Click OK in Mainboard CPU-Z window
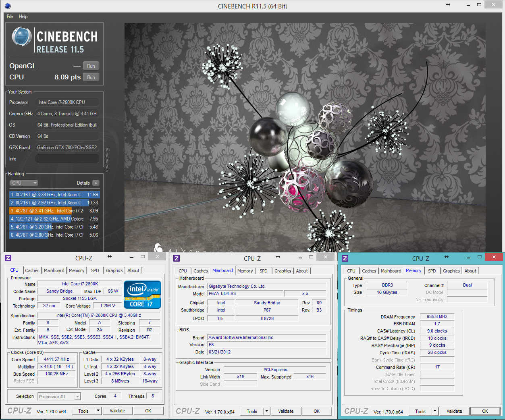The width and height of the screenshot is (505, 420). (x=317, y=411)
